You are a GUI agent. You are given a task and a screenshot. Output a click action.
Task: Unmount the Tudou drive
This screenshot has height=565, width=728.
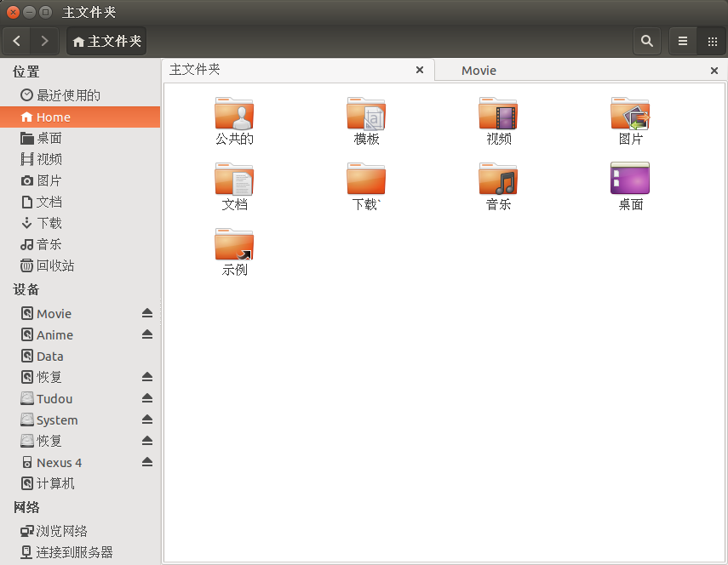(147, 398)
